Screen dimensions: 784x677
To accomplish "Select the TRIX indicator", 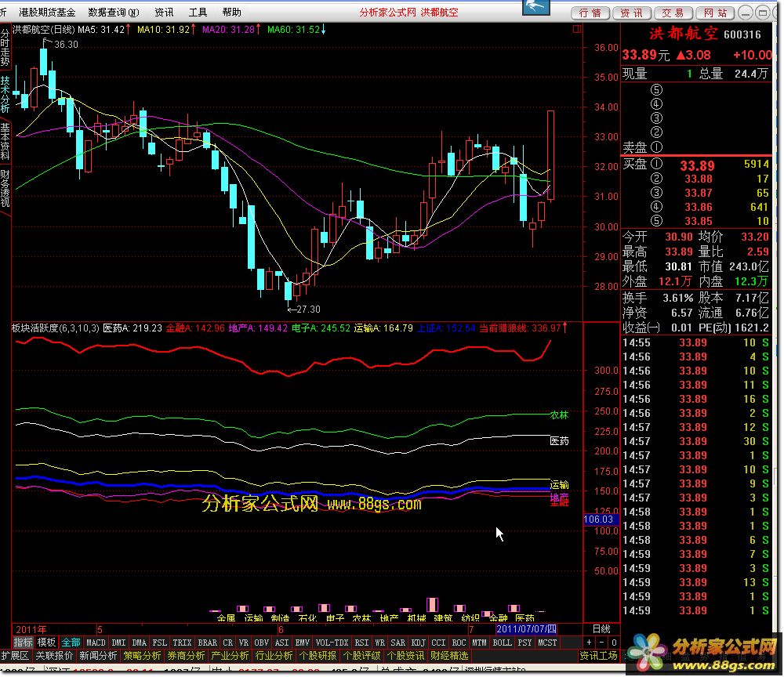I will (182, 643).
